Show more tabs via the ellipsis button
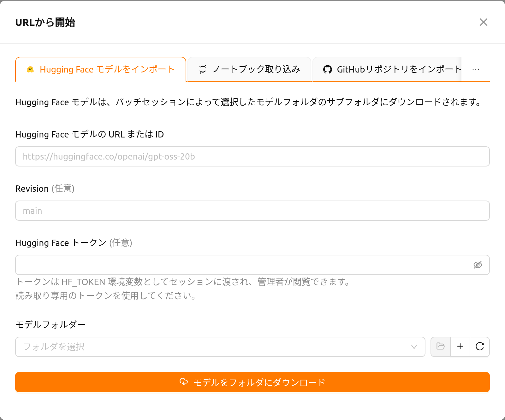This screenshot has width=505, height=420. tap(476, 69)
